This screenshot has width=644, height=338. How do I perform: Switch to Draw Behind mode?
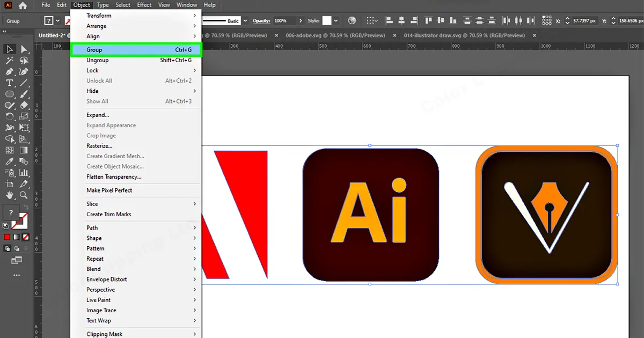pyautogui.click(x=16, y=248)
